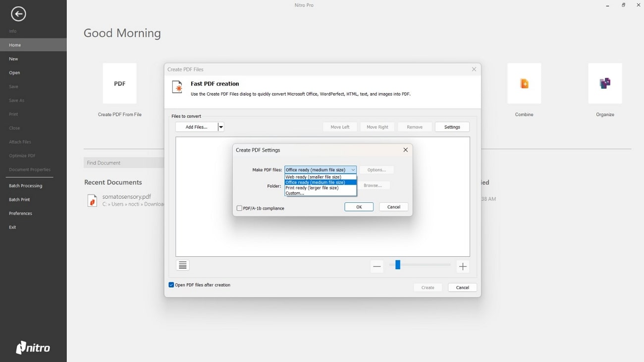Image resolution: width=644 pixels, height=362 pixels.
Task: Uncheck Open PDF files after creation
Action: point(171,285)
